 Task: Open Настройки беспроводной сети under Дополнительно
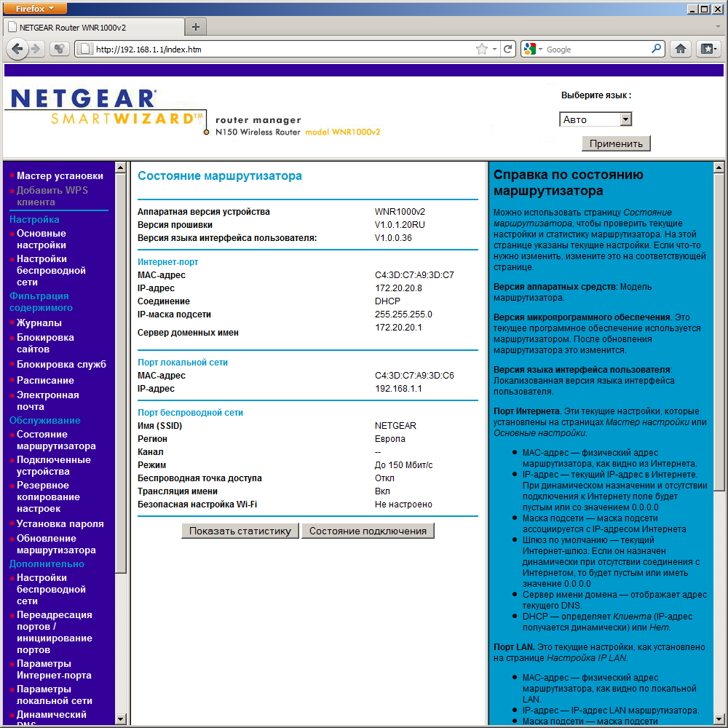click(51, 589)
